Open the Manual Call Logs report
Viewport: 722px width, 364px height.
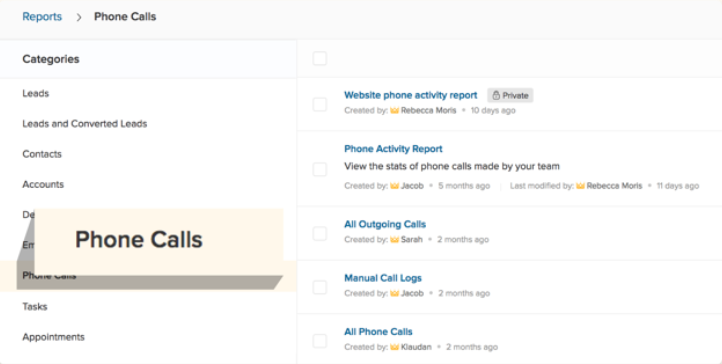[383, 278]
